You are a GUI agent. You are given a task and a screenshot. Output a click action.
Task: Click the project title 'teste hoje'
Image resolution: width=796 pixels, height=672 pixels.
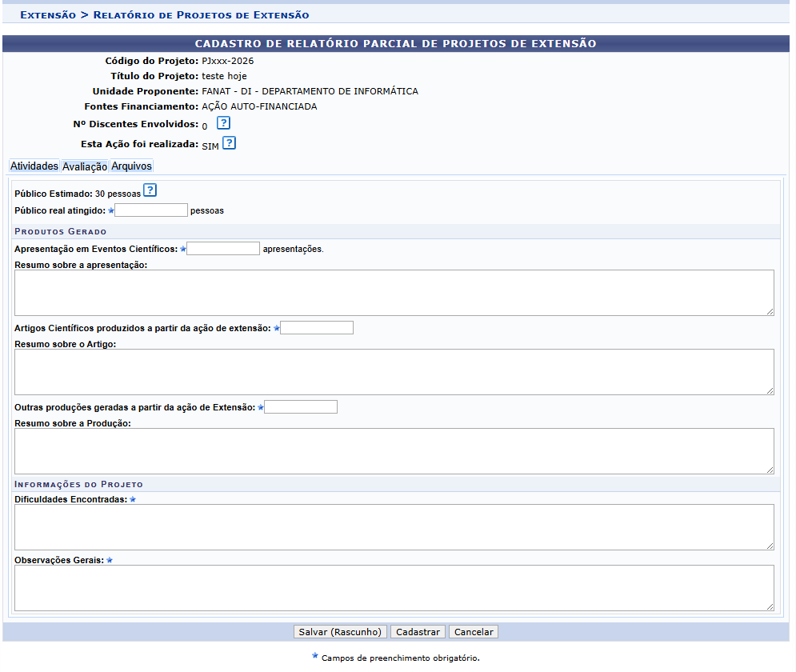pos(224,76)
